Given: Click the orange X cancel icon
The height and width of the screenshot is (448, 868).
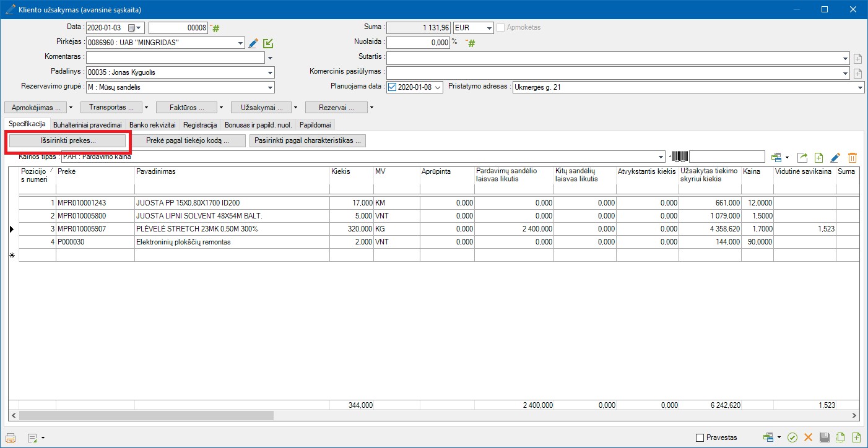Looking at the screenshot, I should point(808,437).
